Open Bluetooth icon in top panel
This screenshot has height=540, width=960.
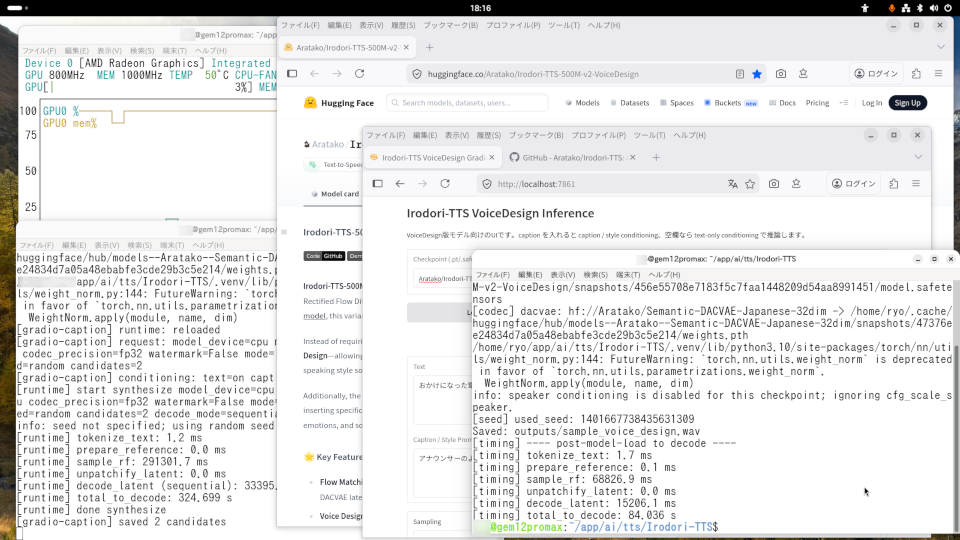coord(920,8)
